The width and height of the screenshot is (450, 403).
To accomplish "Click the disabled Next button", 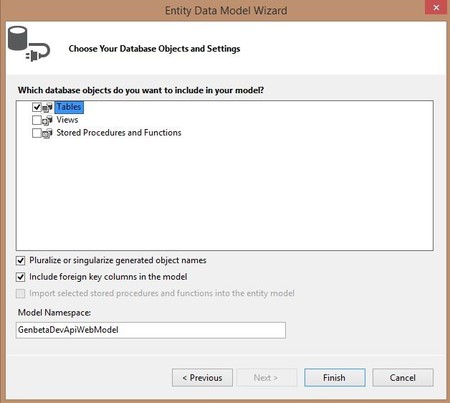I will (266, 378).
